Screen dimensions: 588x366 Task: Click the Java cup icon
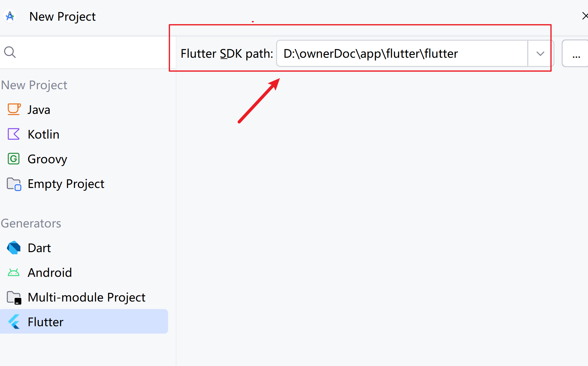14,110
